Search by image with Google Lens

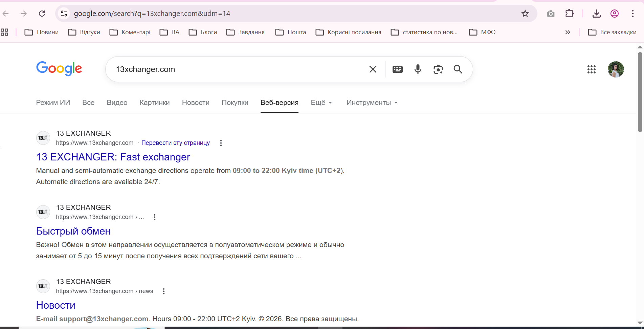tap(438, 69)
